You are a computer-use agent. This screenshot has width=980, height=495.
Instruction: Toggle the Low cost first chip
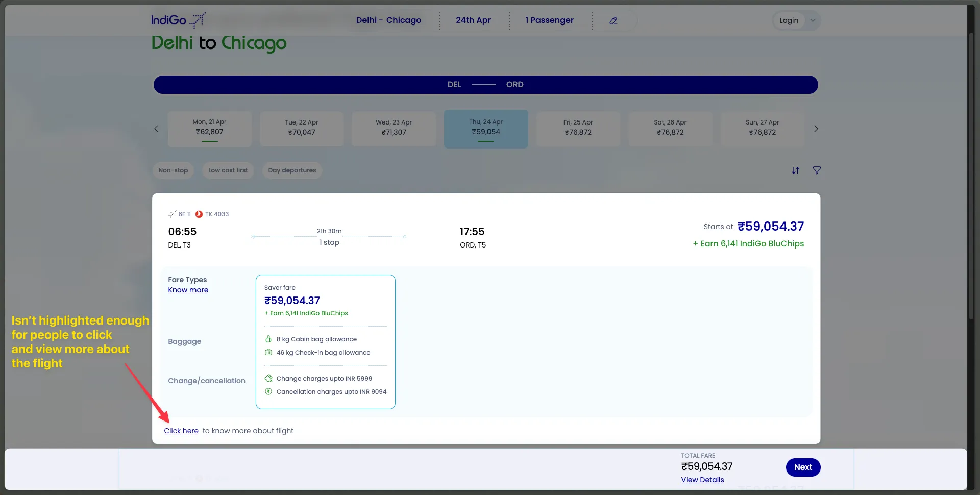(x=228, y=170)
